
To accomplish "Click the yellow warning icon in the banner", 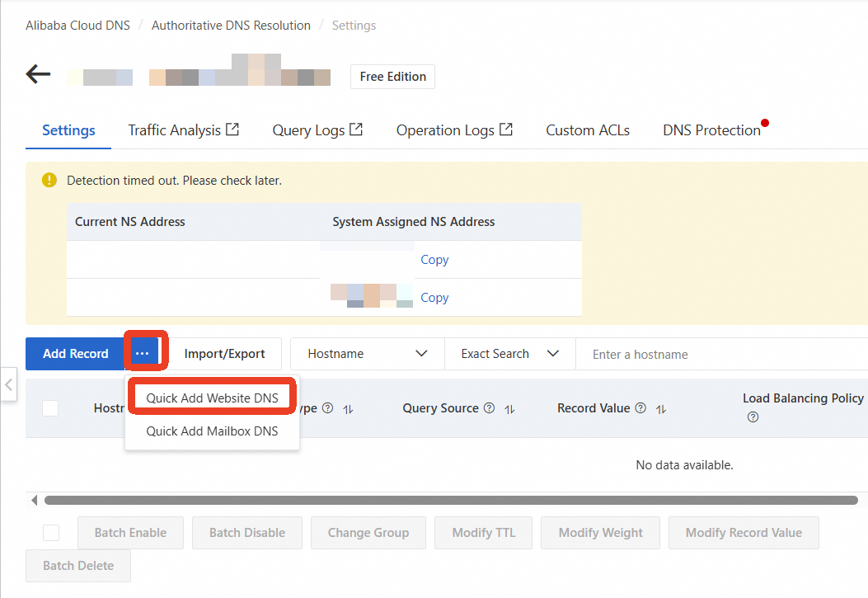I will [49, 180].
